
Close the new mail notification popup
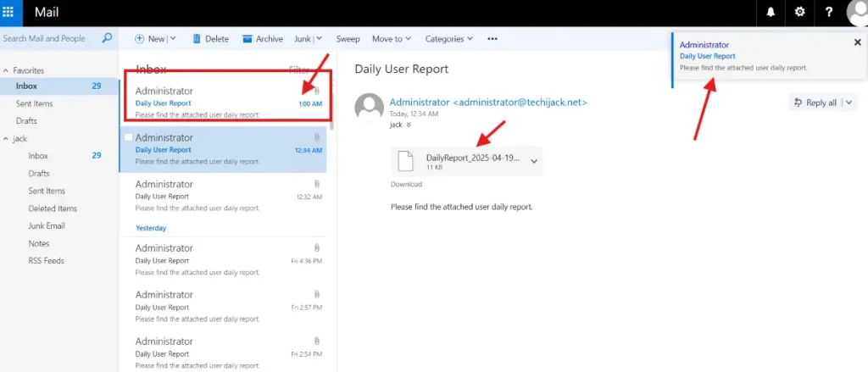click(x=857, y=42)
